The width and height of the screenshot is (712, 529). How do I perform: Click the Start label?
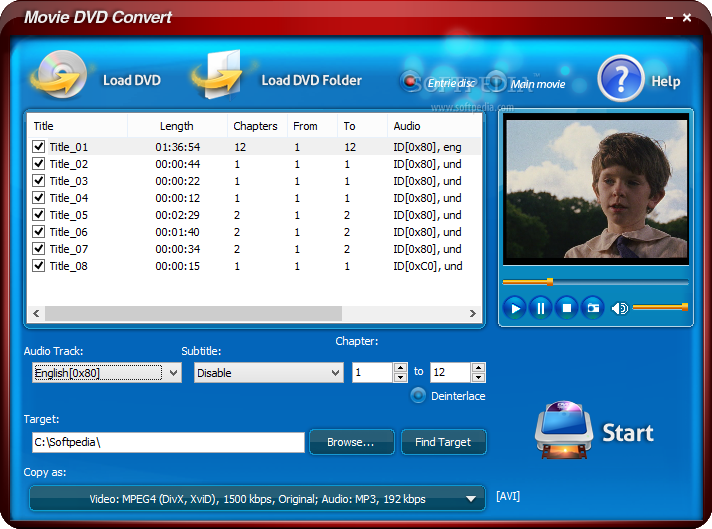pos(628,433)
